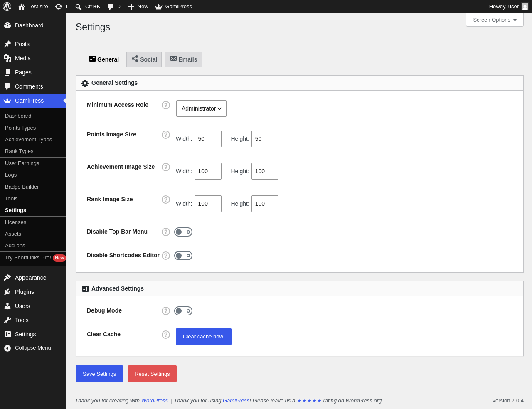This screenshot has height=409, width=532.
Task: Open Add-ons in GamiPress submenu
Action: [33, 246]
